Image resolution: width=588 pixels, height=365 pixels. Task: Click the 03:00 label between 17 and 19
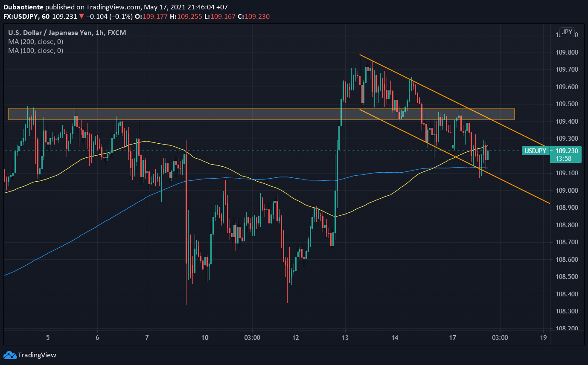tap(500, 337)
